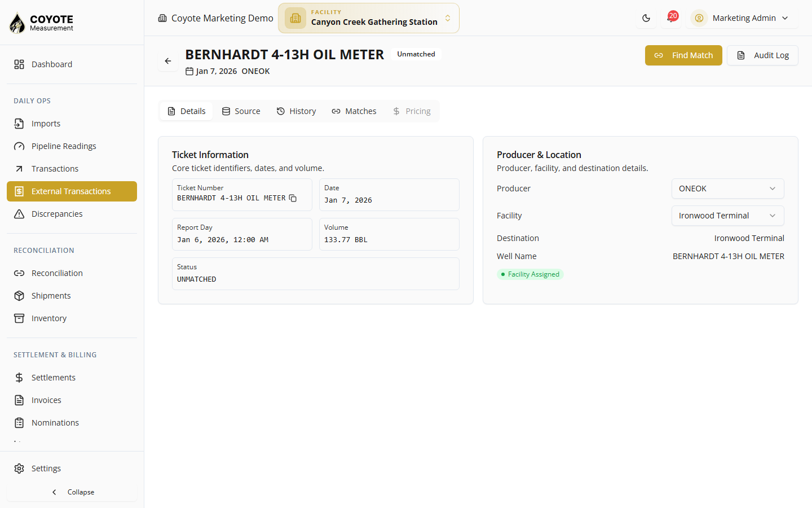
Task: Open the Producer ONEOK dropdown
Action: tap(727, 189)
